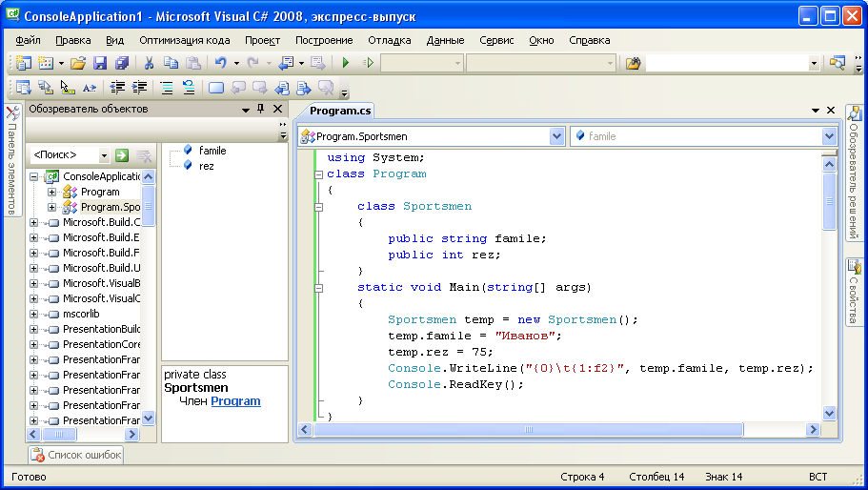
Task: Click the Open File folder icon
Action: 78,63
